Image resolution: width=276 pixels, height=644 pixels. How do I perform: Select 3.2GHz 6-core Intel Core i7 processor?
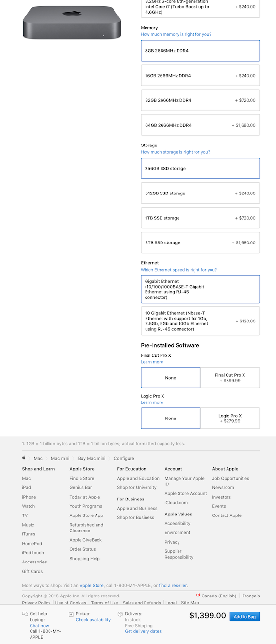[x=200, y=8]
